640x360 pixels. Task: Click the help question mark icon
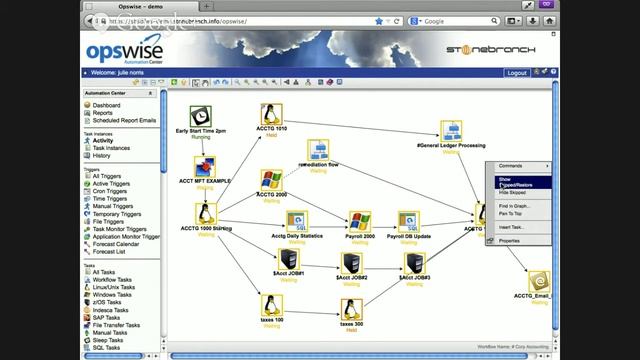tap(553, 72)
